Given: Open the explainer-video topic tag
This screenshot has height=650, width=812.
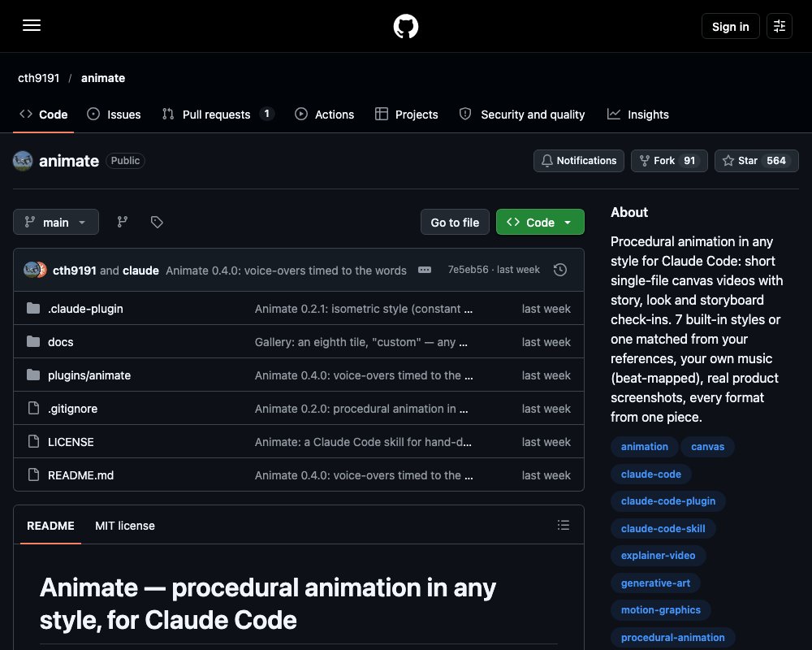Looking at the screenshot, I should (x=659, y=556).
